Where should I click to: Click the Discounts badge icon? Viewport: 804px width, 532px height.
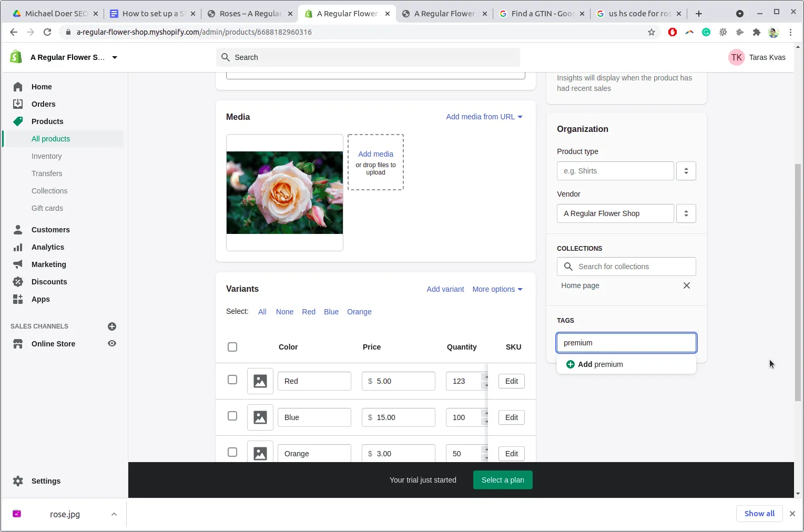point(18,282)
